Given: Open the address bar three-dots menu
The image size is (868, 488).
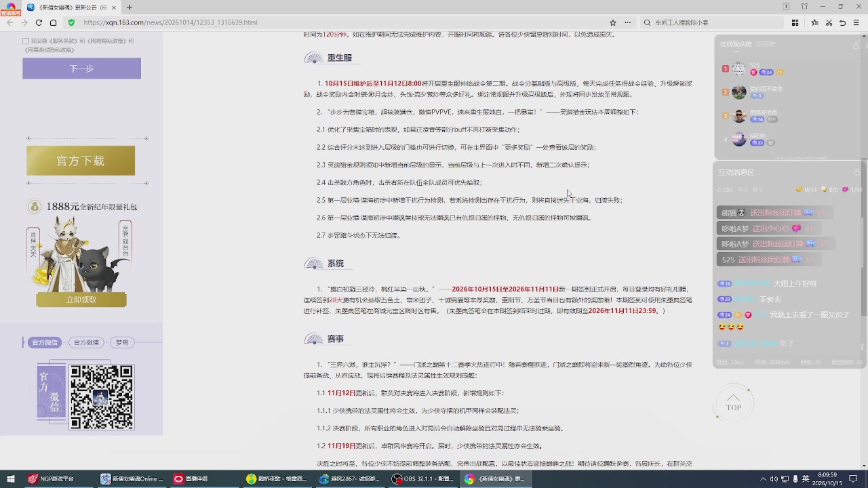Looking at the screenshot, I should tap(628, 22).
